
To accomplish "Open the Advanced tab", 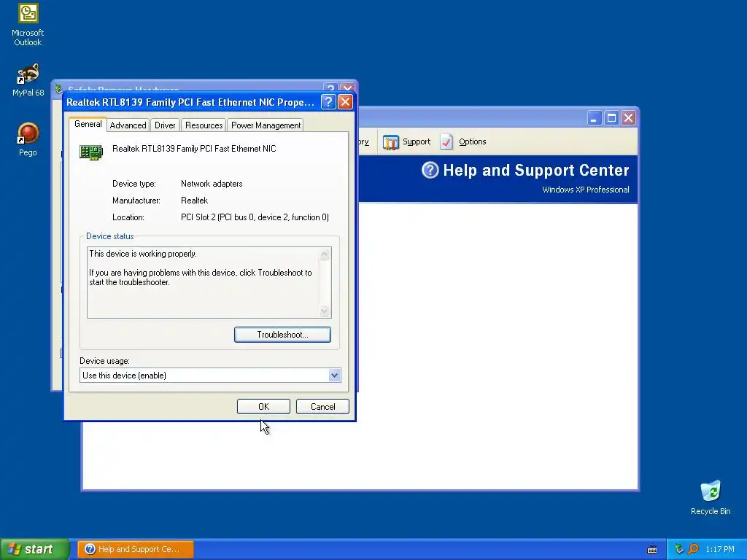I will tap(128, 125).
